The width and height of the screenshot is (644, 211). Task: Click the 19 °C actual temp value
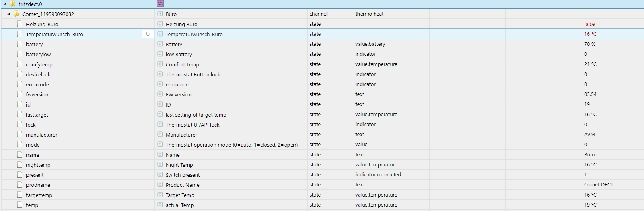point(590,205)
